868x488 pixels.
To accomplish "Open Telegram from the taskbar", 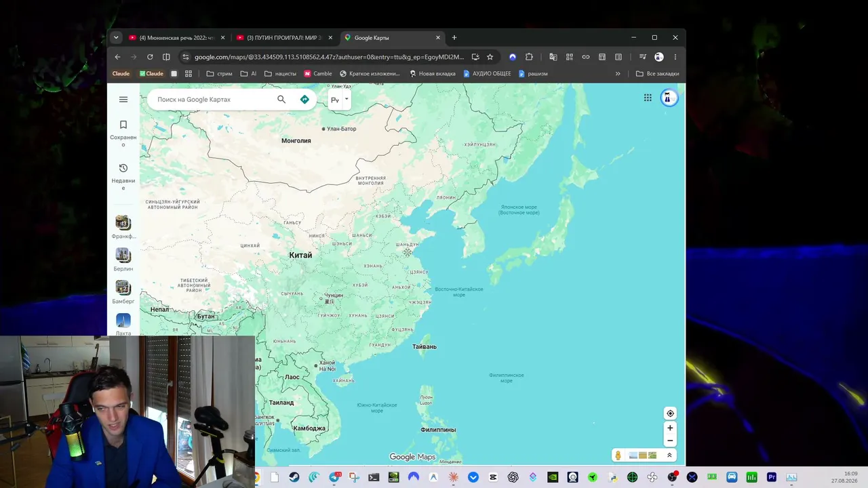I will point(334,477).
